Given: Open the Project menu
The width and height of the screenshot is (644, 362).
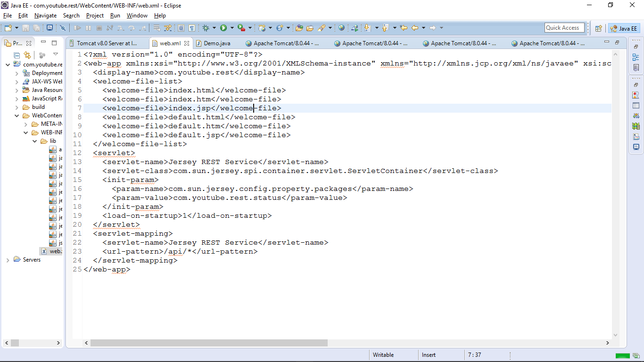Looking at the screenshot, I should pos(95,16).
